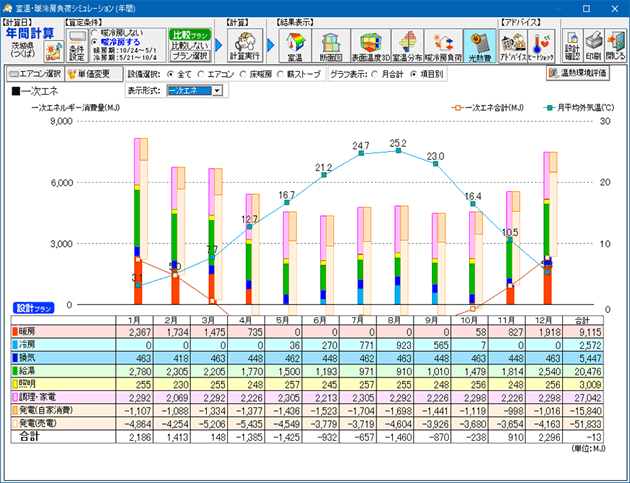630x483 pixels.
Task: Click 単価変更 unit price button
Action: [94, 74]
